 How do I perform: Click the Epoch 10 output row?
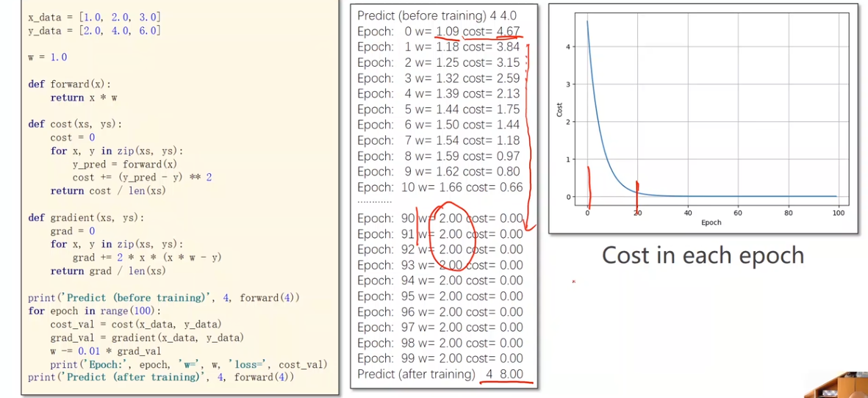(x=440, y=187)
